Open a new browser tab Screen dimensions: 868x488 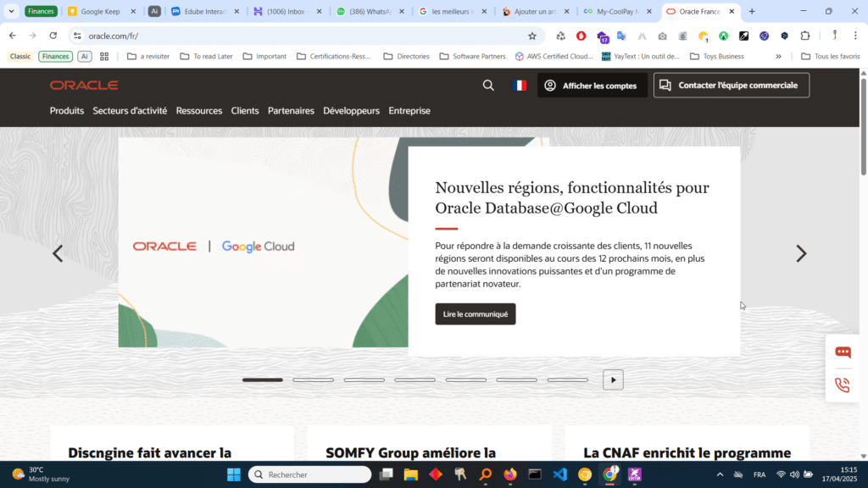[752, 11]
